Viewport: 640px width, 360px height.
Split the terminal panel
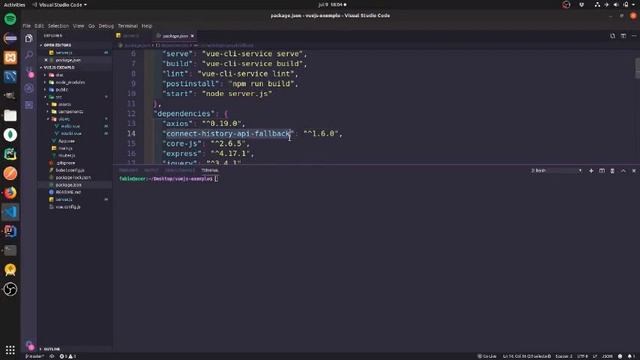[602, 171]
